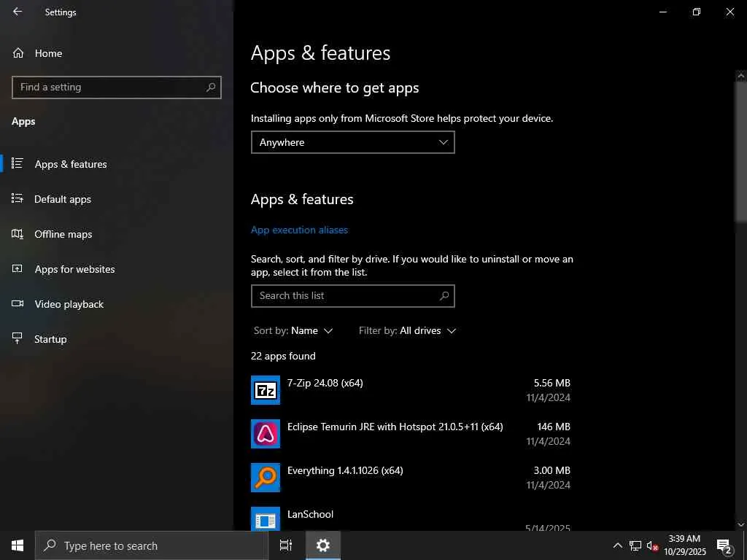Screen dimensions: 747x560
Task: Click the Everything search app icon
Action: [266, 478]
